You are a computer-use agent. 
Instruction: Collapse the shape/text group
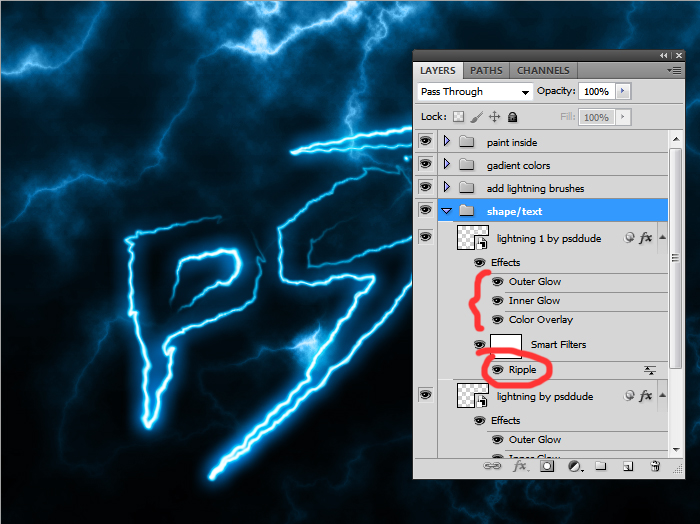click(446, 211)
